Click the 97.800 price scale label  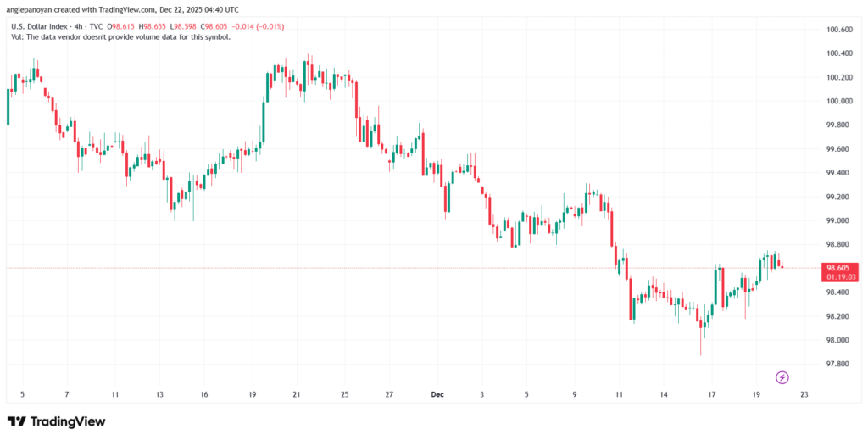(839, 364)
